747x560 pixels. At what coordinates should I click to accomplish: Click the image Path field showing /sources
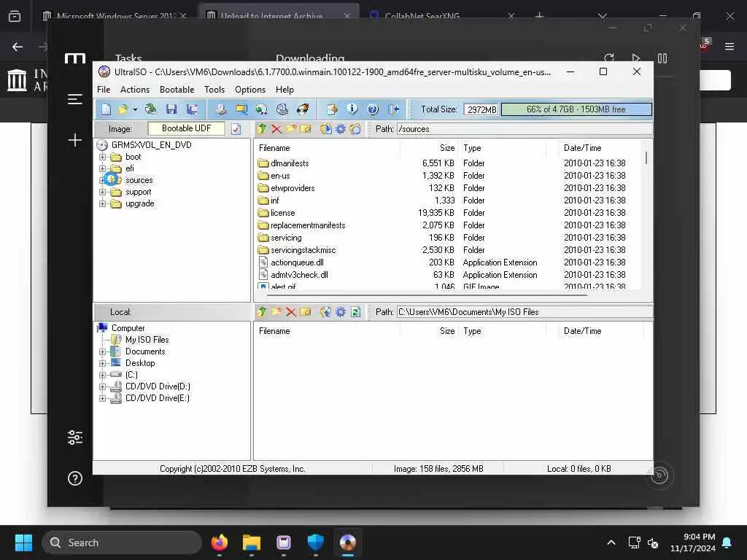point(524,129)
